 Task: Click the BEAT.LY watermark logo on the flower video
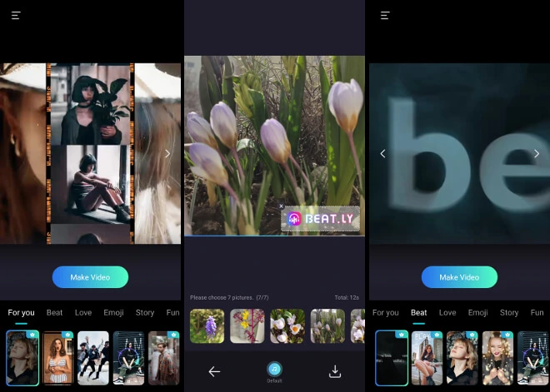321,219
